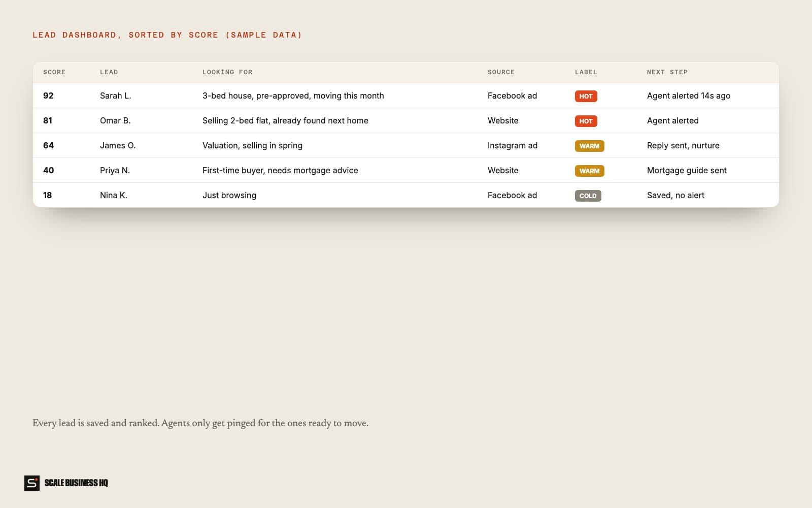
Task: Click the 'Lead Dashboard, sorted by score' heading
Action: [x=167, y=35]
